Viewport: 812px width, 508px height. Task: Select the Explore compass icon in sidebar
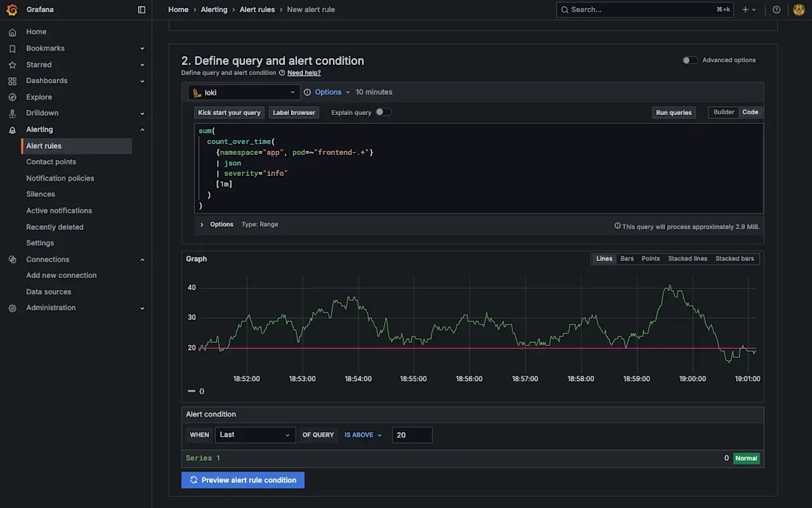coord(12,97)
